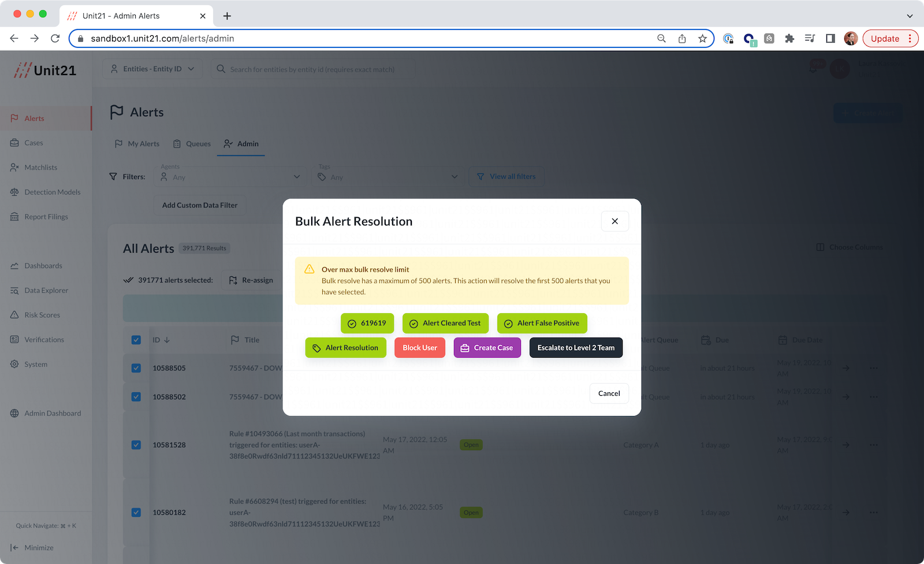Open the browser side panel icon
The width and height of the screenshot is (924, 564).
click(x=830, y=39)
